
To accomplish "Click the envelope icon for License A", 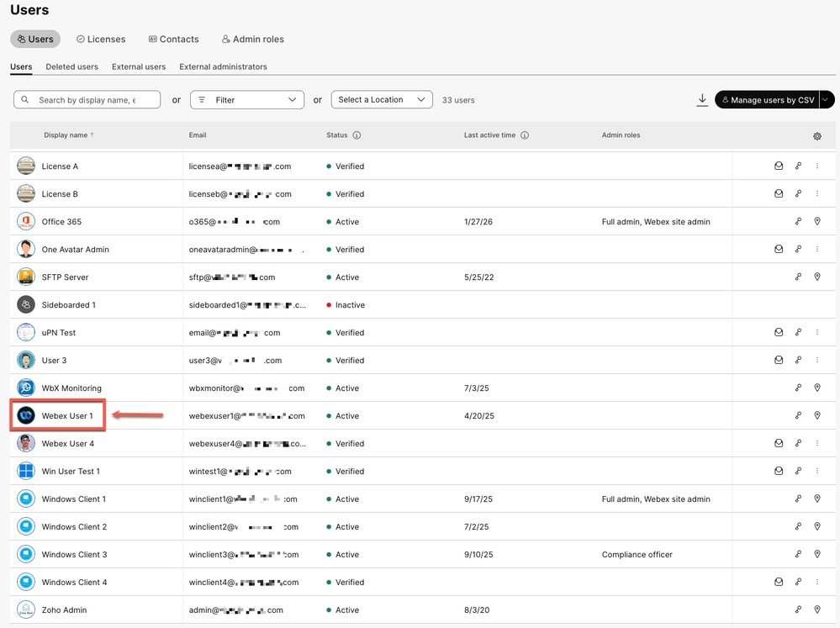I will point(779,166).
